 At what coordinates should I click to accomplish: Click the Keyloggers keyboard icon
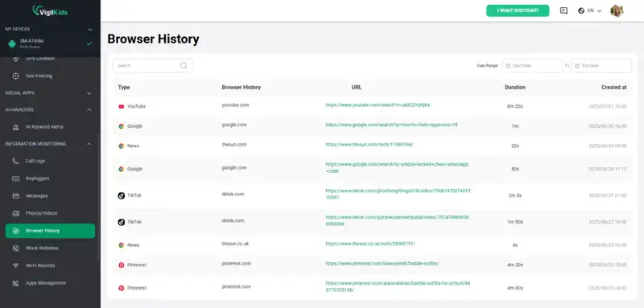click(x=15, y=179)
